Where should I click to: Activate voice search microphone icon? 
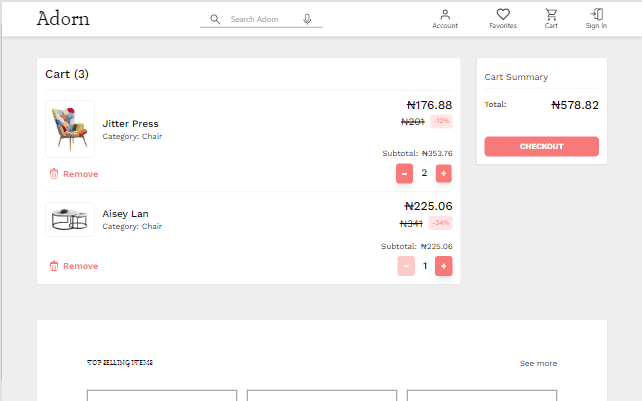coord(307,19)
